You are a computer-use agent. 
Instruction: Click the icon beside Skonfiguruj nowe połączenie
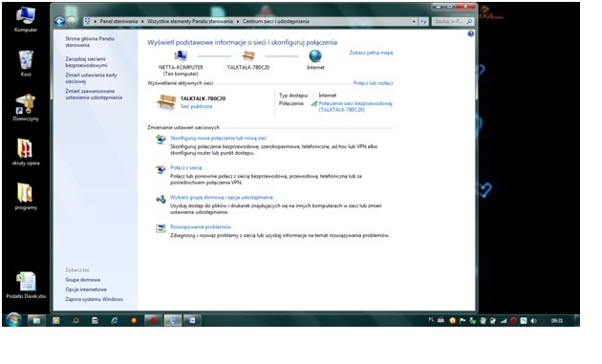161,139
